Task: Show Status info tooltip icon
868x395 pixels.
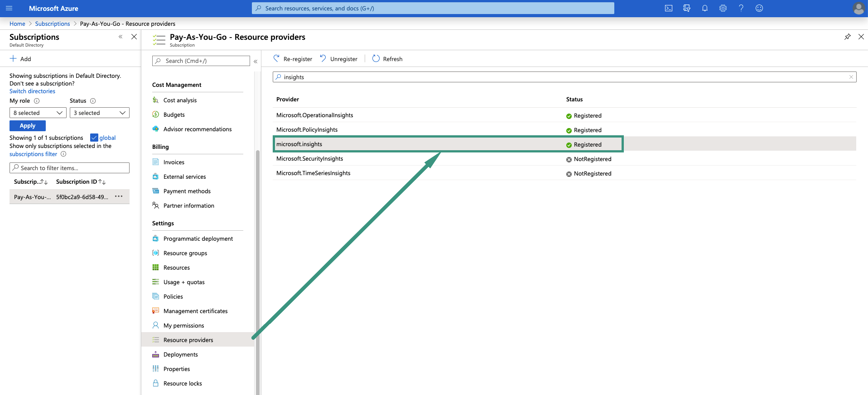Action: (x=93, y=101)
